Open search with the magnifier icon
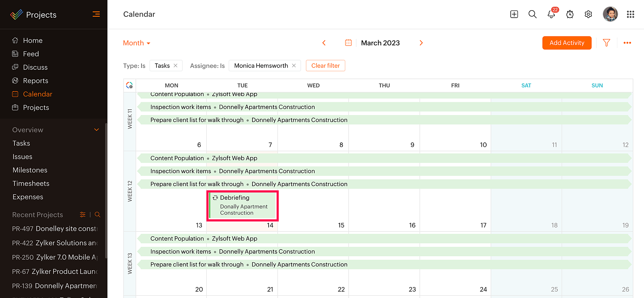 (x=532, y=14)
